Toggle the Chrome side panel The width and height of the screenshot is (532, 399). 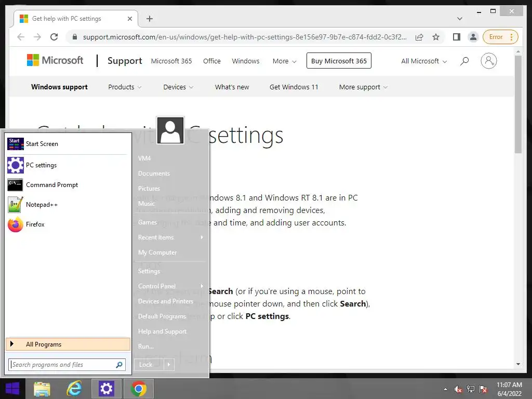[x=457, y=37]
